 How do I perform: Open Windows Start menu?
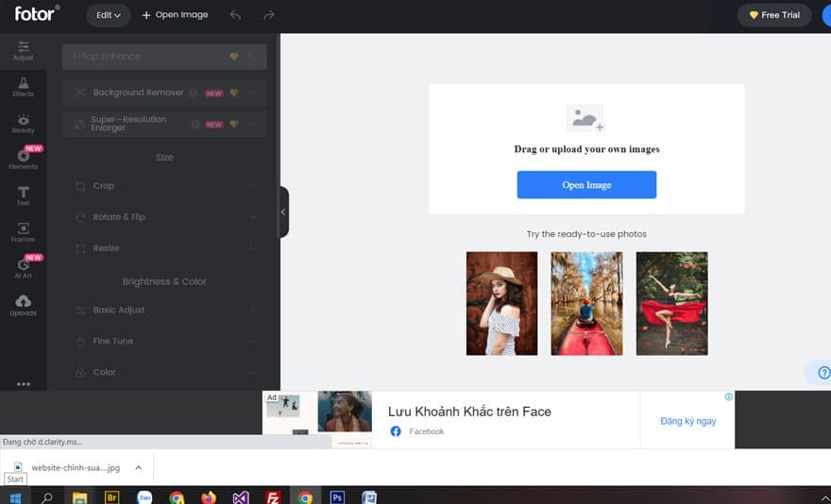coord(15,497)
